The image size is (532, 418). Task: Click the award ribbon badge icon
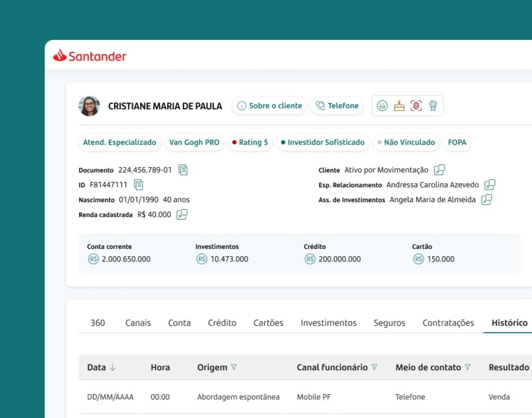tap(433, 106)
